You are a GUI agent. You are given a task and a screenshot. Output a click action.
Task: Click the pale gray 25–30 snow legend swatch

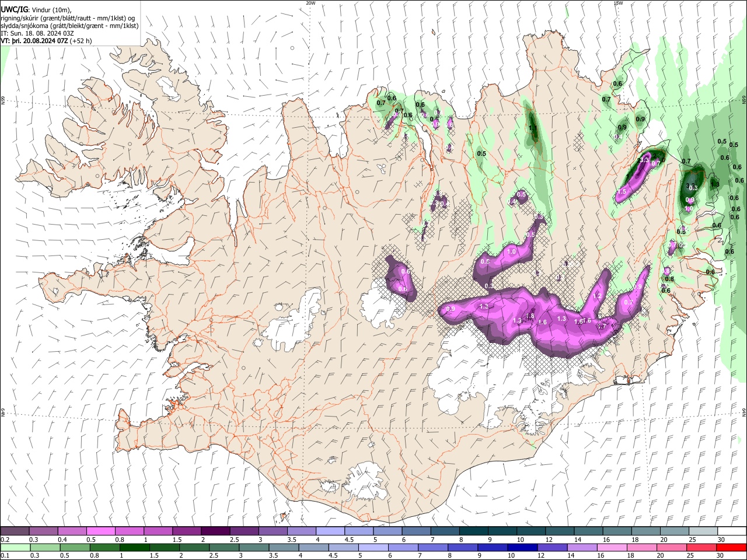click(x=703, y=531)
